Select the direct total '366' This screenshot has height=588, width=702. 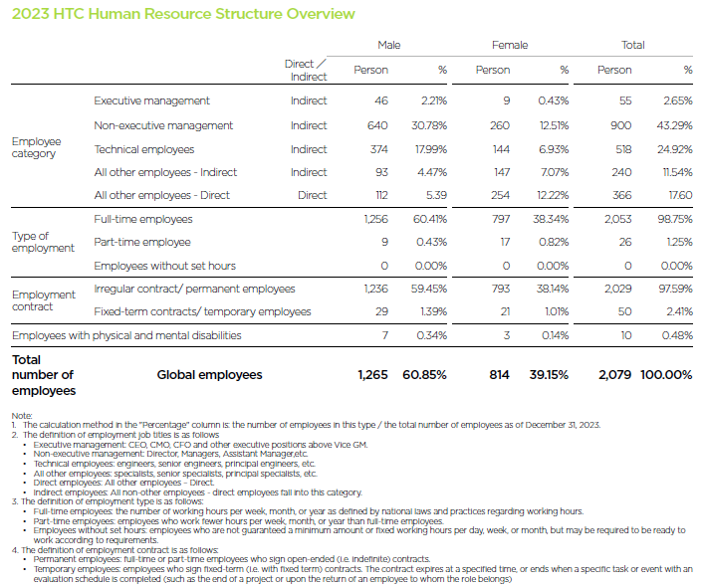622,195
